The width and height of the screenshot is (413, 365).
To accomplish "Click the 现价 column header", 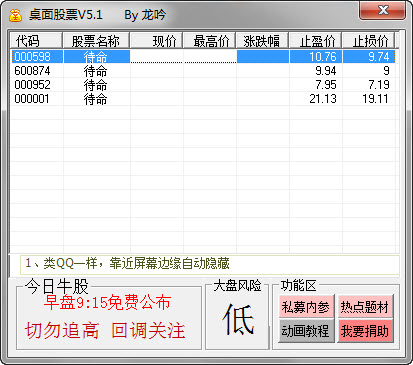I will (x=156, y=41).
